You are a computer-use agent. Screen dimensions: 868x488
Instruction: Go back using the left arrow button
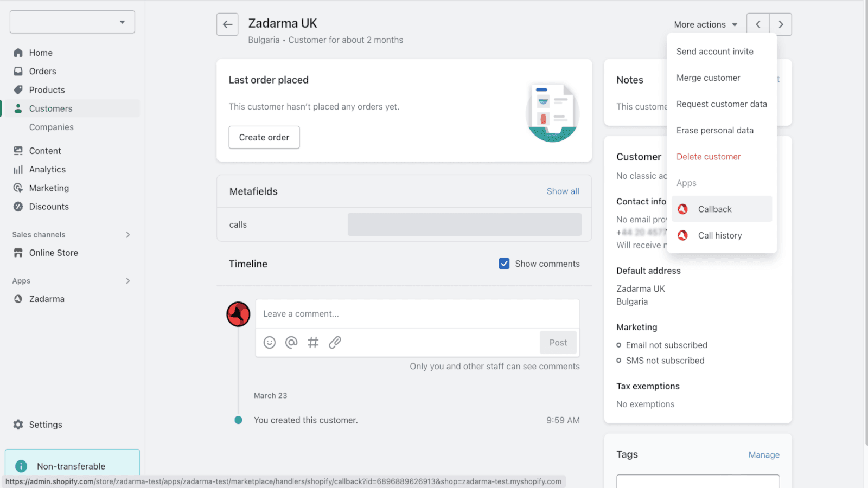click(227, 24)
